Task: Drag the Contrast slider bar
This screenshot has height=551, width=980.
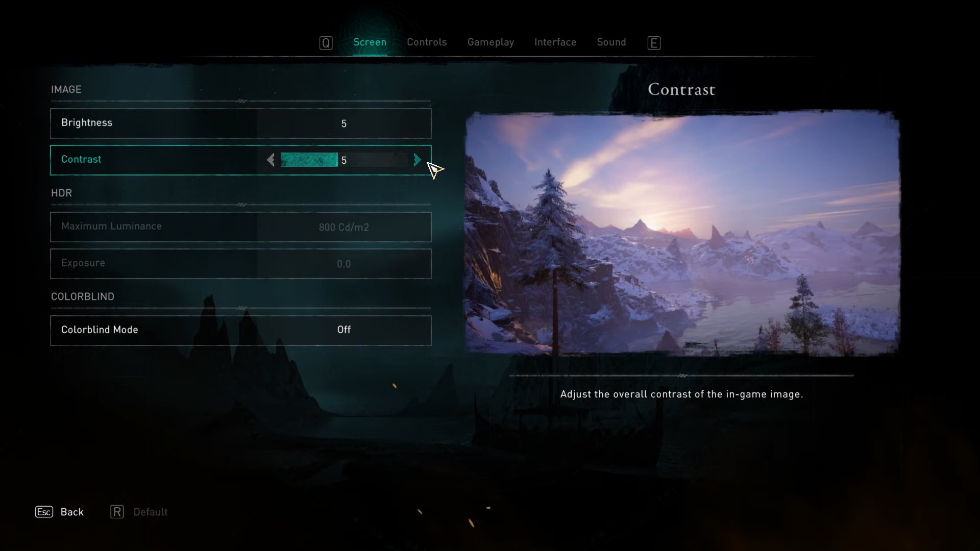Action: [x=310, y=160]
